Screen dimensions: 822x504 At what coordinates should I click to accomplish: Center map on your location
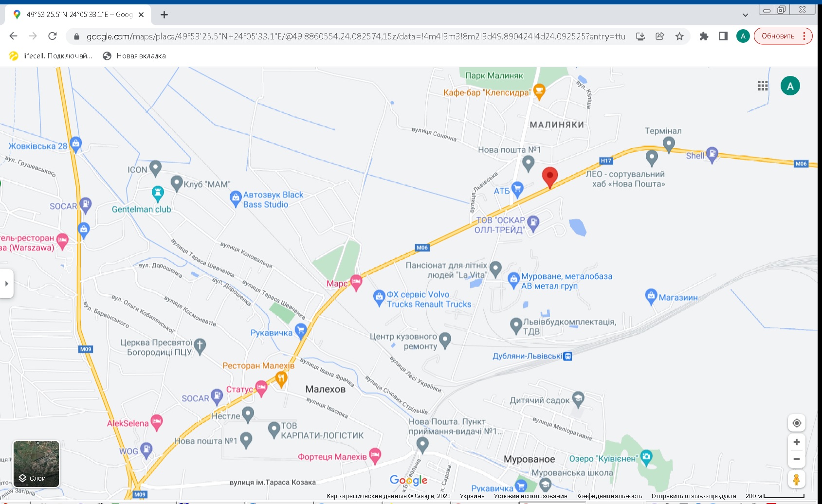[x=797, y=423]
